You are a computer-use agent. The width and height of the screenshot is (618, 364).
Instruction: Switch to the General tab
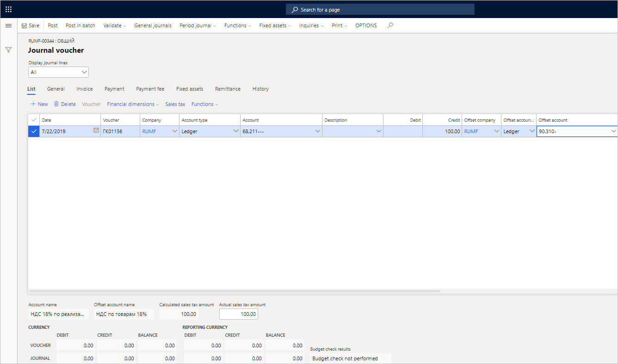56,89
